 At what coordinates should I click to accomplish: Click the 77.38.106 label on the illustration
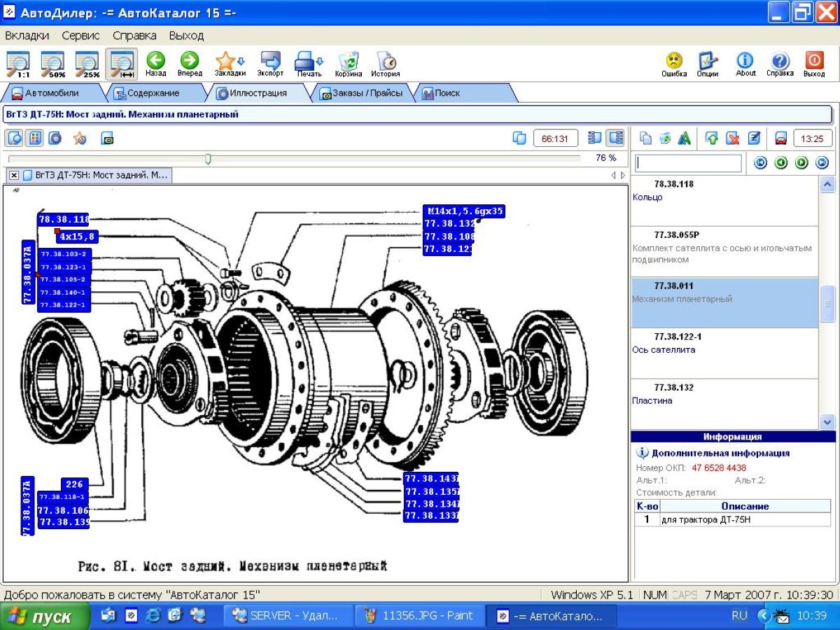pyautogui.click(x=64, y=510)
